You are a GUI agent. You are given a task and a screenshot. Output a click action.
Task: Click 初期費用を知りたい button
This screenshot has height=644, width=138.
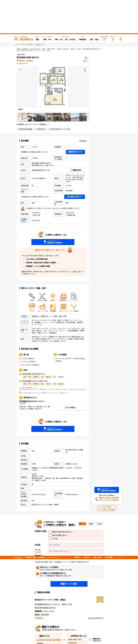(75, 152)
